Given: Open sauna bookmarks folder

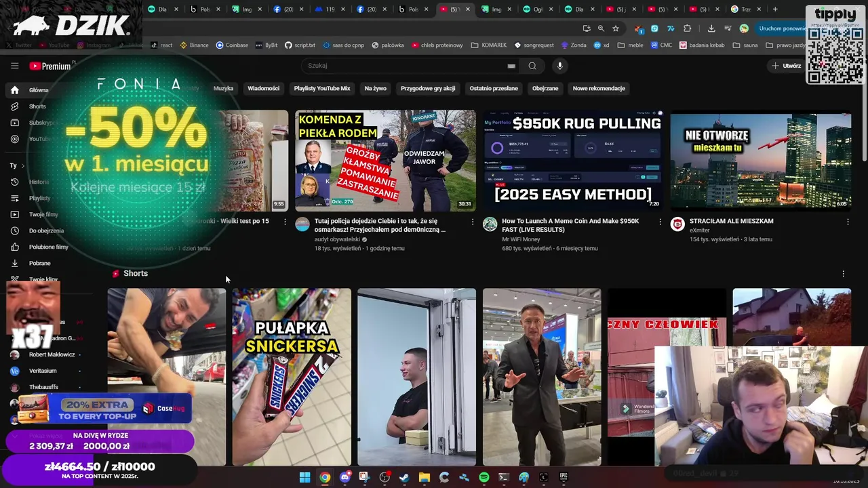Looking at the screenshot, I should tap(745, 45).
